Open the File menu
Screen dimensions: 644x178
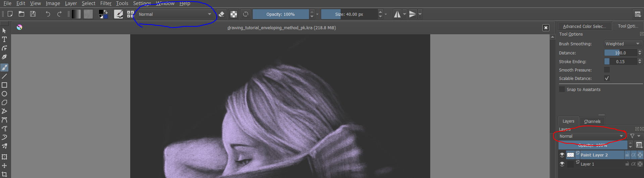7,3
